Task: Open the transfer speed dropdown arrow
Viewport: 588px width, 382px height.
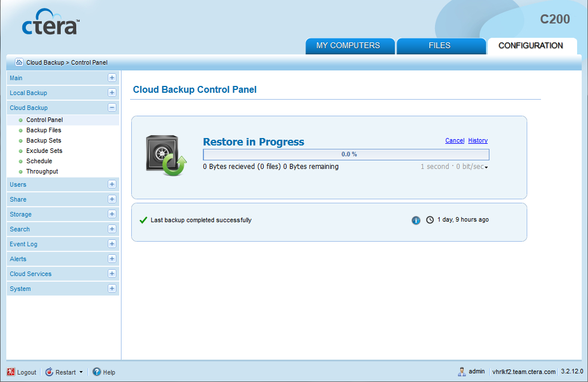Action: pyautogui.click(x=487, y=168)
